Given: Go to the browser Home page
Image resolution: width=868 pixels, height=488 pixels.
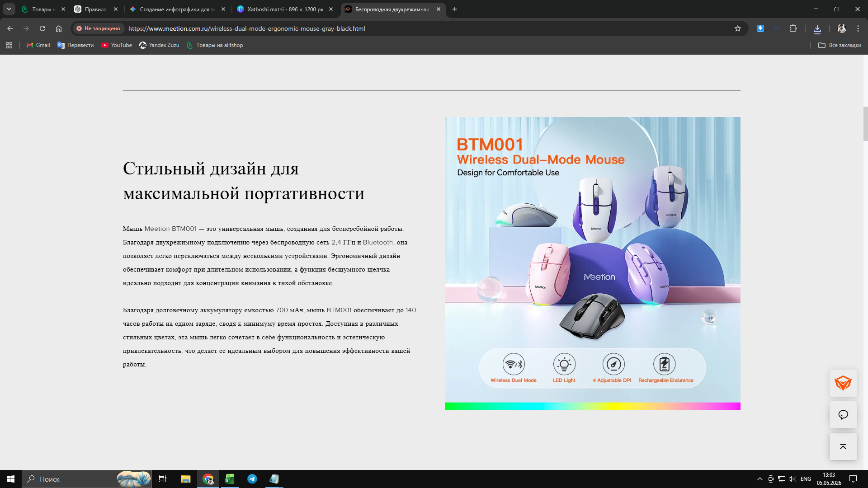Looking at the screenshot, I should tap(59, 28).
